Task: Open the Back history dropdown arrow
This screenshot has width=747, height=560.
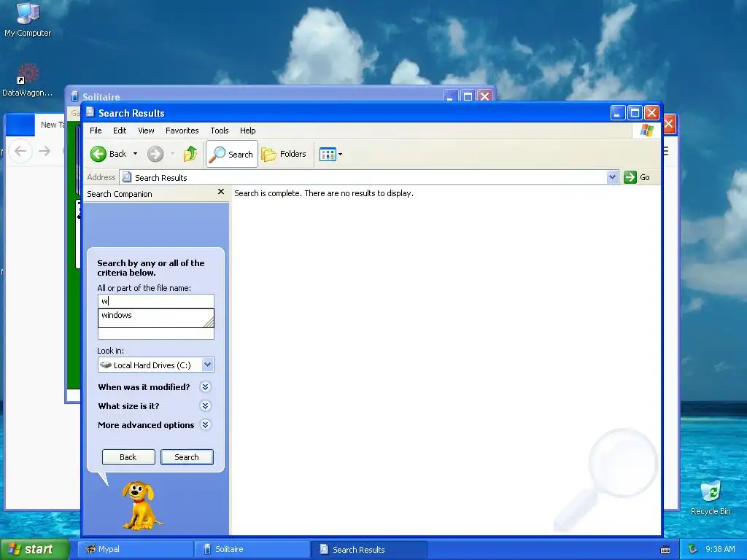Action: (x=135, y=154)
